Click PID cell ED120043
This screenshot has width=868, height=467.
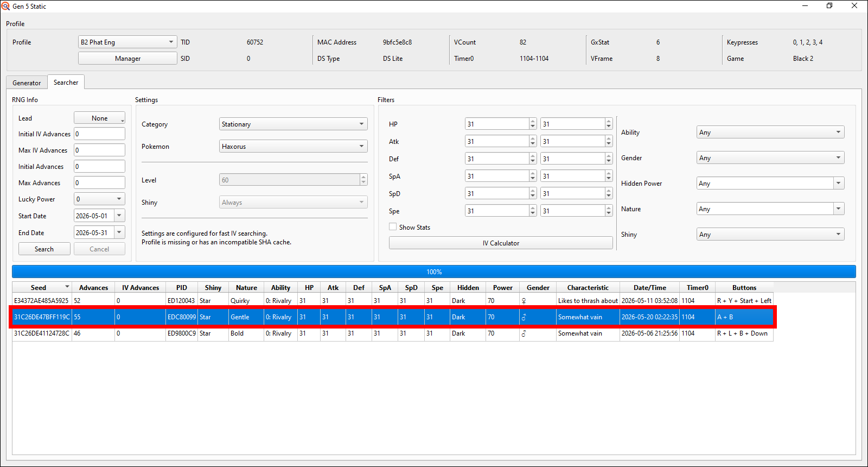tap(181, 300)
